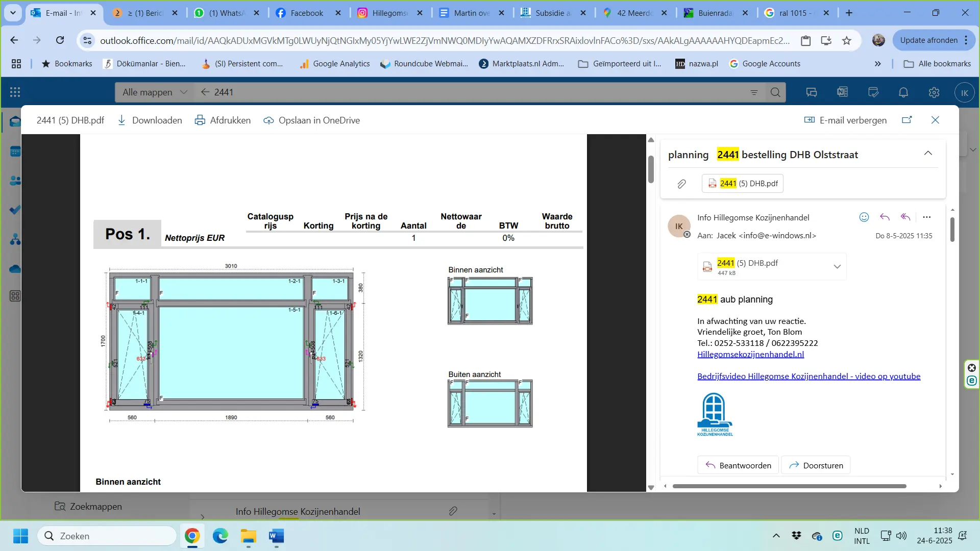Open notifications bell in Outlook header
The image size is (980, 551).
[903, 92]
